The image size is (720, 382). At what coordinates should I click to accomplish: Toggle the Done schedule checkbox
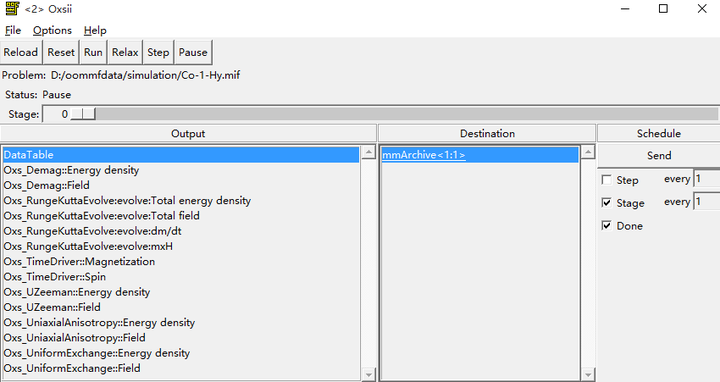(607, 225)
